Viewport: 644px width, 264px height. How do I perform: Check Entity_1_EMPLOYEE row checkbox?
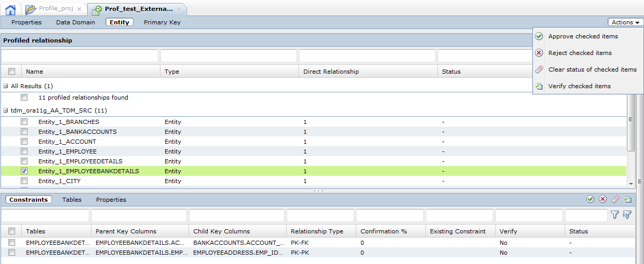(24, 151)
